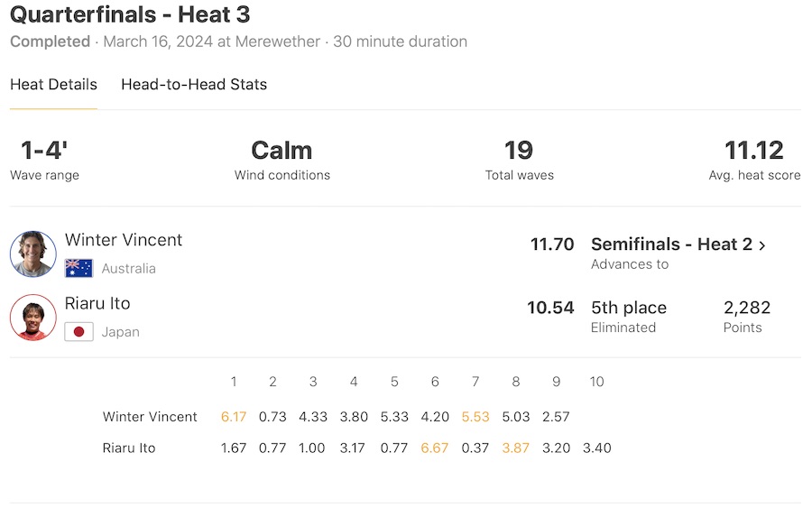Open Semifinals Heat 2 chevron arrow
This screenshot has height=517, width=812.
[762, 245]
